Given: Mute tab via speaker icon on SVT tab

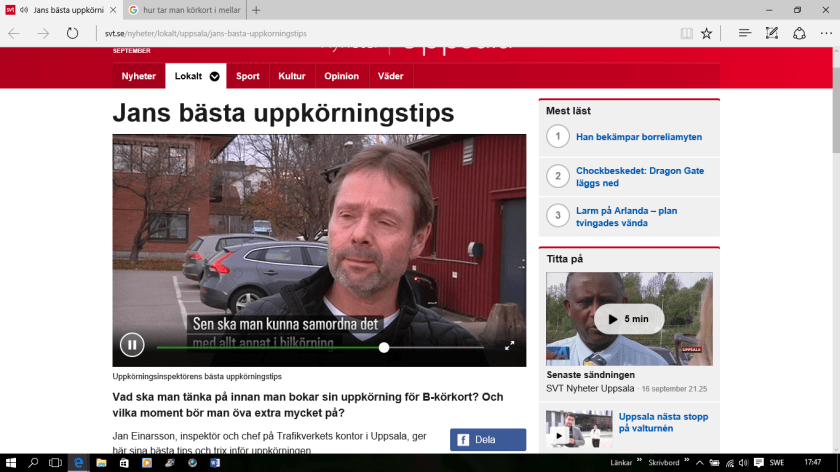Looking at the screenshot, I should [24, 10].
